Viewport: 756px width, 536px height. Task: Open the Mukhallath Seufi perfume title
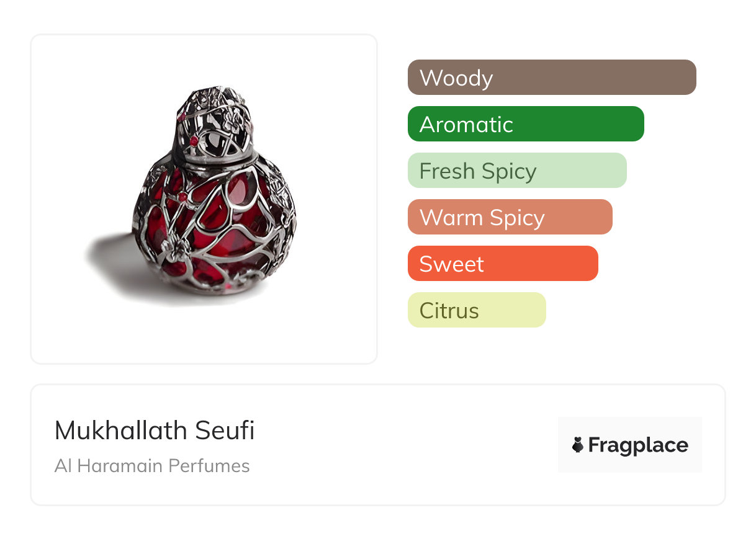point(155,431)
